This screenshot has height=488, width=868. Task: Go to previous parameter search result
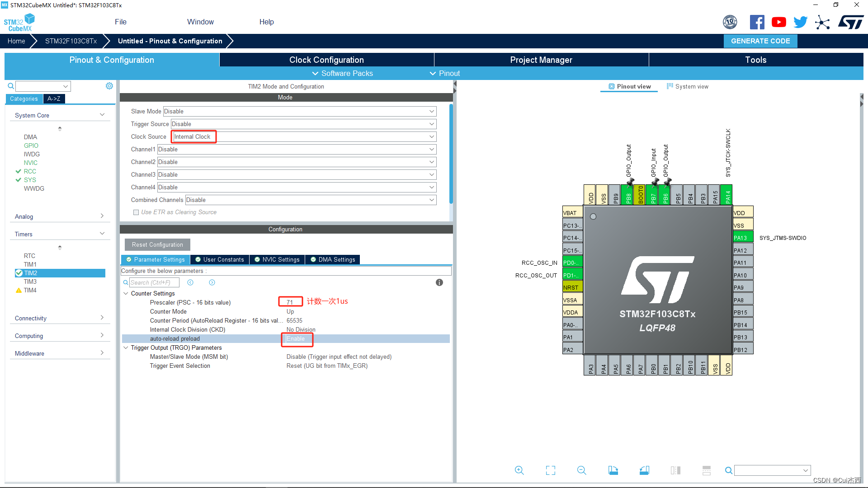190,282
